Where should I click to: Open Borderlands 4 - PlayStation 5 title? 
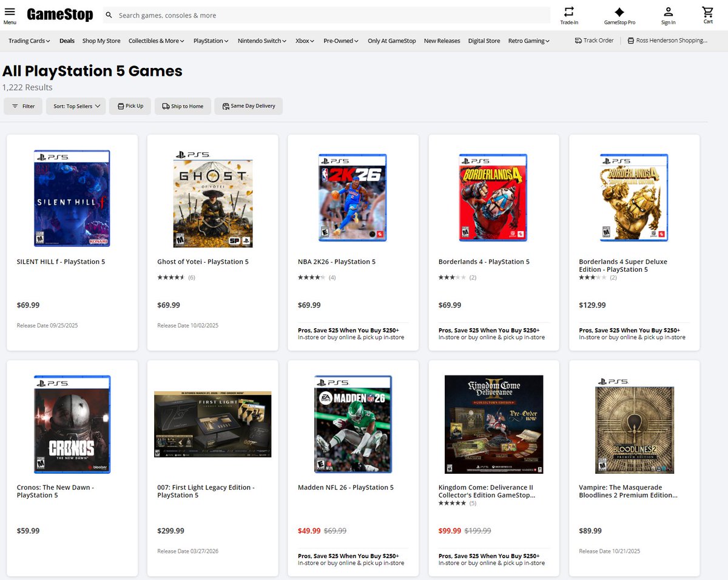pyautogui.click(x=484, y=262)
